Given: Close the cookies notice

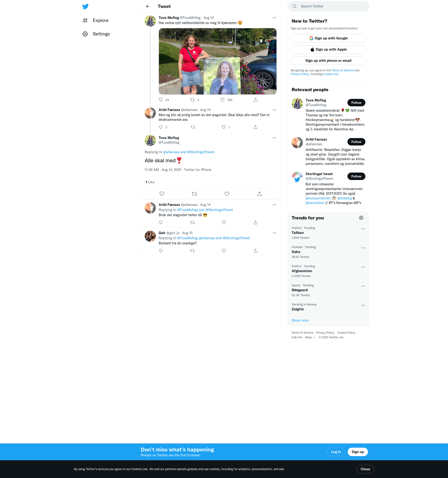Looking at the screenshot, I should click(365, 469).
